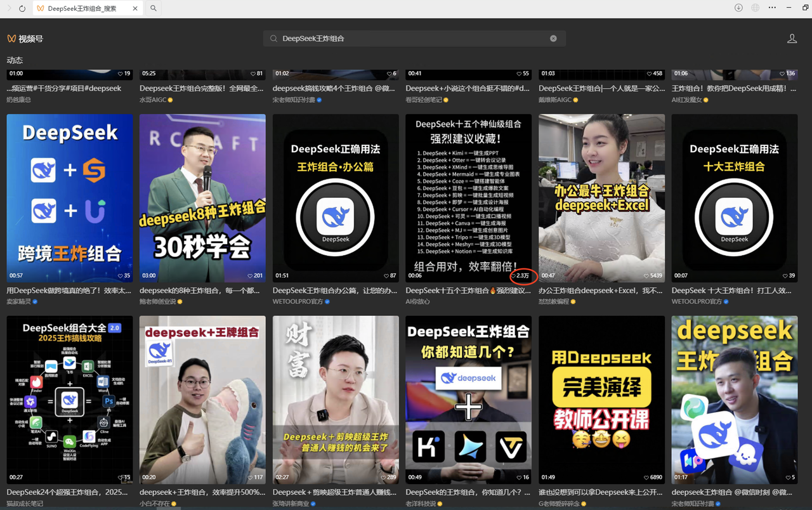The width and height of the screenshot is (812, 510).
Task: Visit the 老洋科技说 channel
Action: (421, 504)
